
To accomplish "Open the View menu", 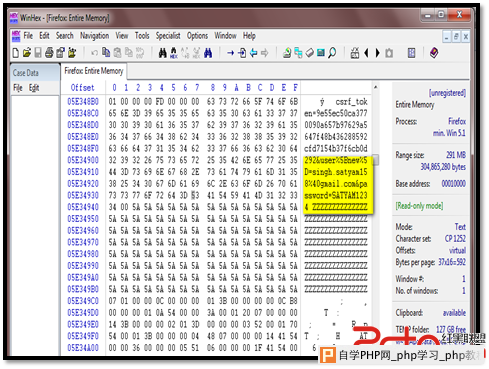I will tap(122, 36).
